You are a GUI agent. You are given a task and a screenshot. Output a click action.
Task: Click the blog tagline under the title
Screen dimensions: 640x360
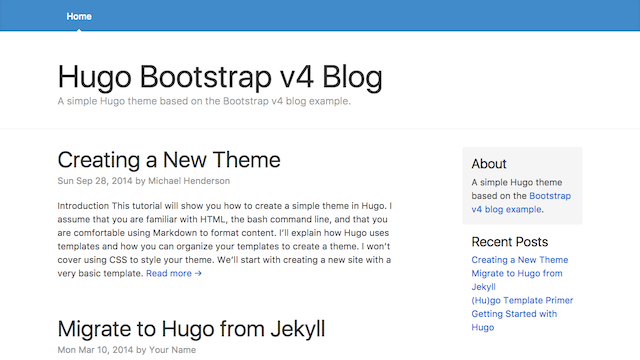204,101
